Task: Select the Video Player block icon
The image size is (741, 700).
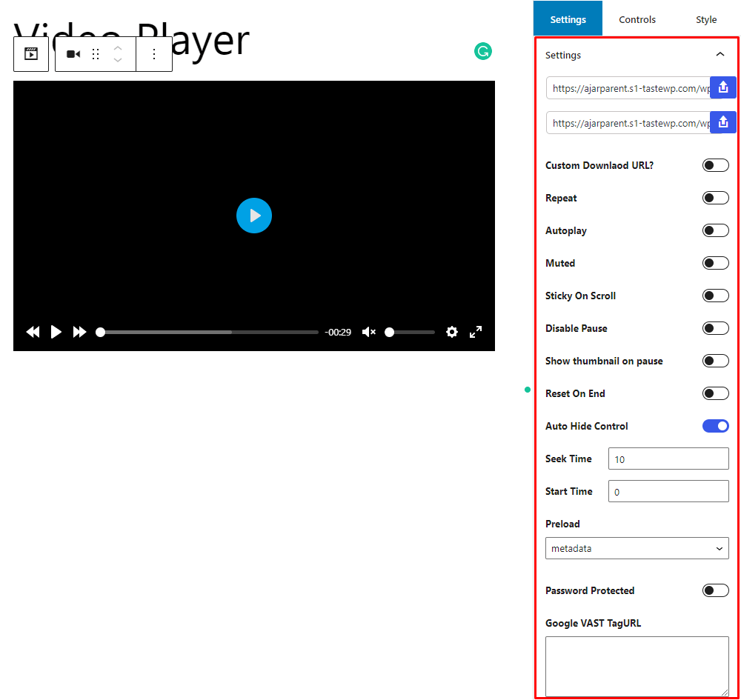Action: pos(30,53)
